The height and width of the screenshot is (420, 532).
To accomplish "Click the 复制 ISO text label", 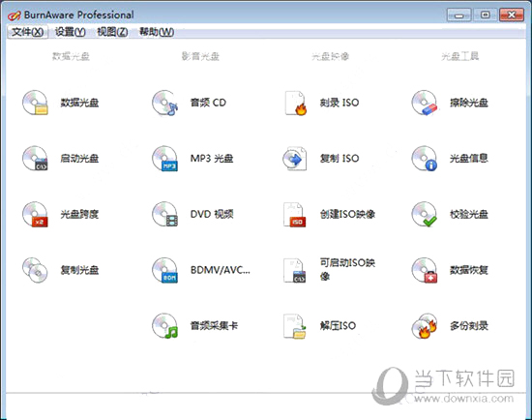I will click(x=340, y=158).
